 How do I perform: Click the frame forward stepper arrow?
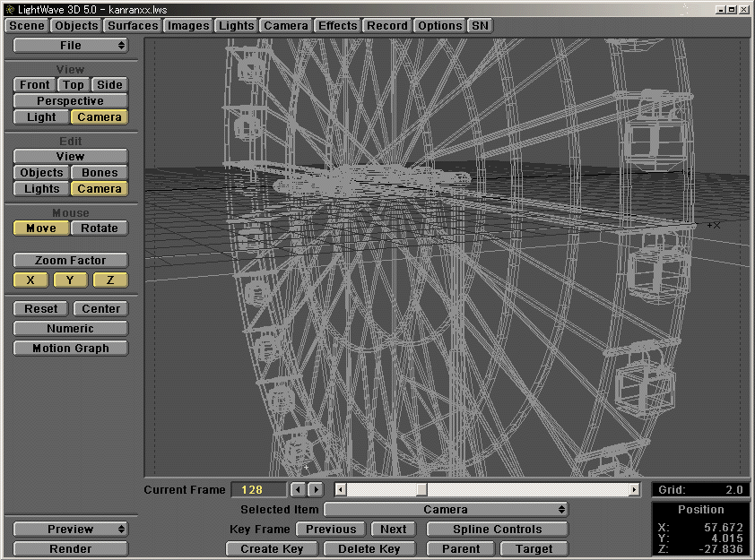[x=315, y=489]
